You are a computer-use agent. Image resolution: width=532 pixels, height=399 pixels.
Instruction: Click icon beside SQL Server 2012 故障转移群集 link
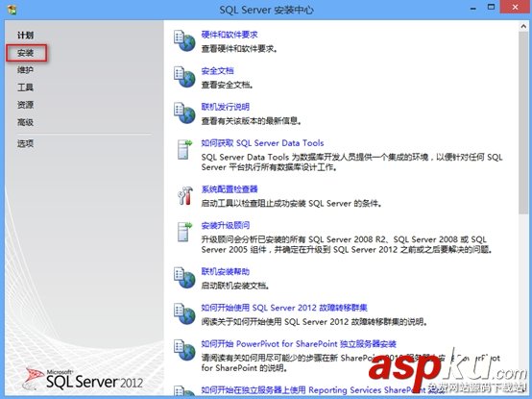pyautogui.click(x=184, y=313)
